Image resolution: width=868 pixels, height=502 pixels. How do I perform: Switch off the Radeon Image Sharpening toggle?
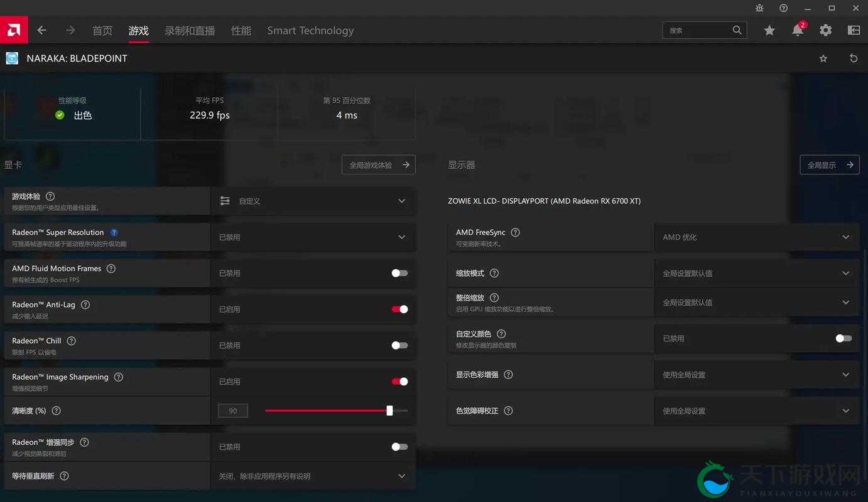click(x=399, y=382)
